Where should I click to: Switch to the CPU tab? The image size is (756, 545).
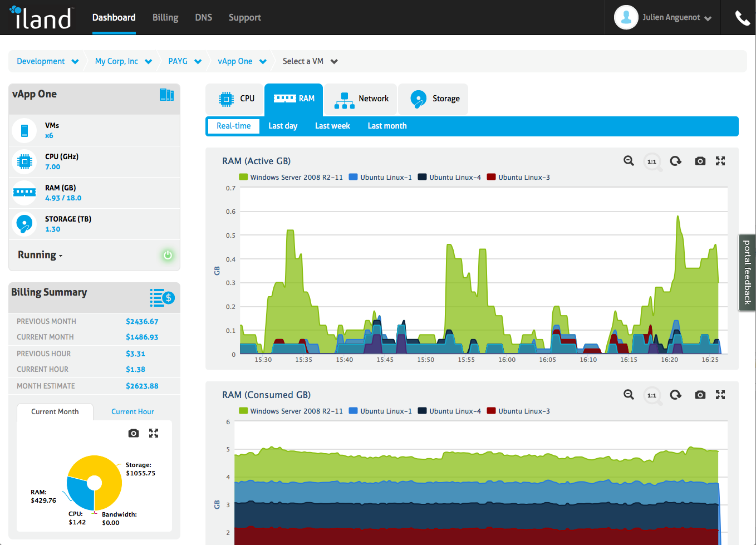click(235, 99)
